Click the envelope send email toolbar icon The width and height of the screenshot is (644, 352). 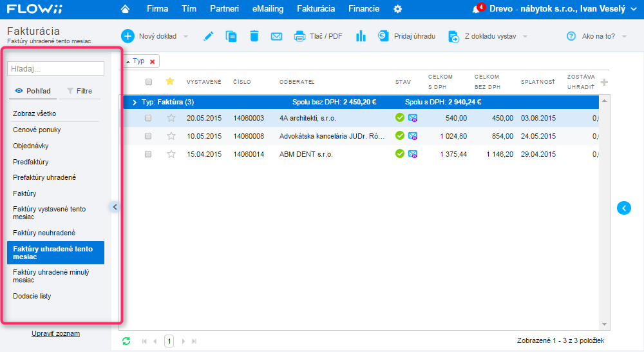tap(277, 37)
